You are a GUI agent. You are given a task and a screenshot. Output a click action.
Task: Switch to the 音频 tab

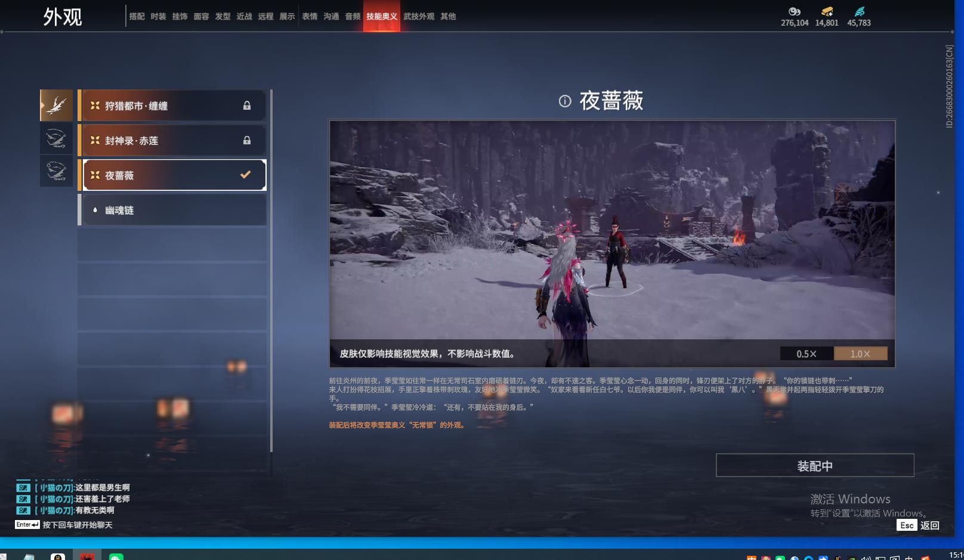point(353,17)
